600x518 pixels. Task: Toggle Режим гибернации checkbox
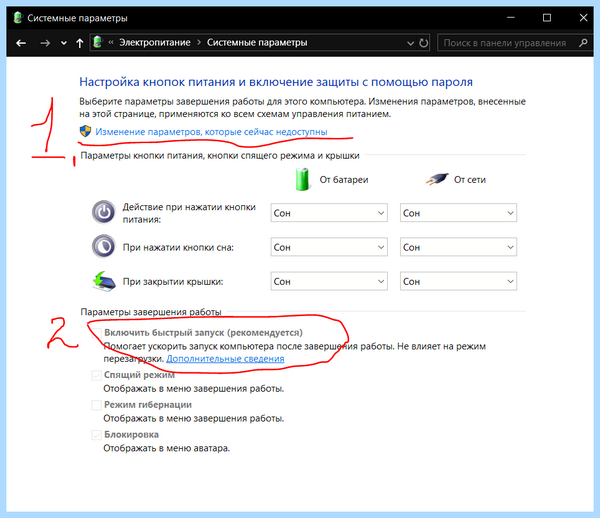pos(96,405)
